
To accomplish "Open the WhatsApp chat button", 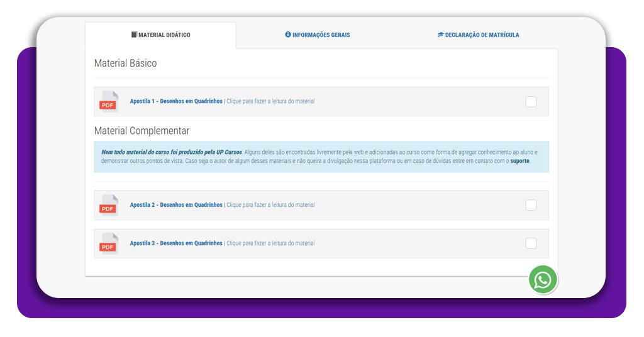I will [542, 280].
